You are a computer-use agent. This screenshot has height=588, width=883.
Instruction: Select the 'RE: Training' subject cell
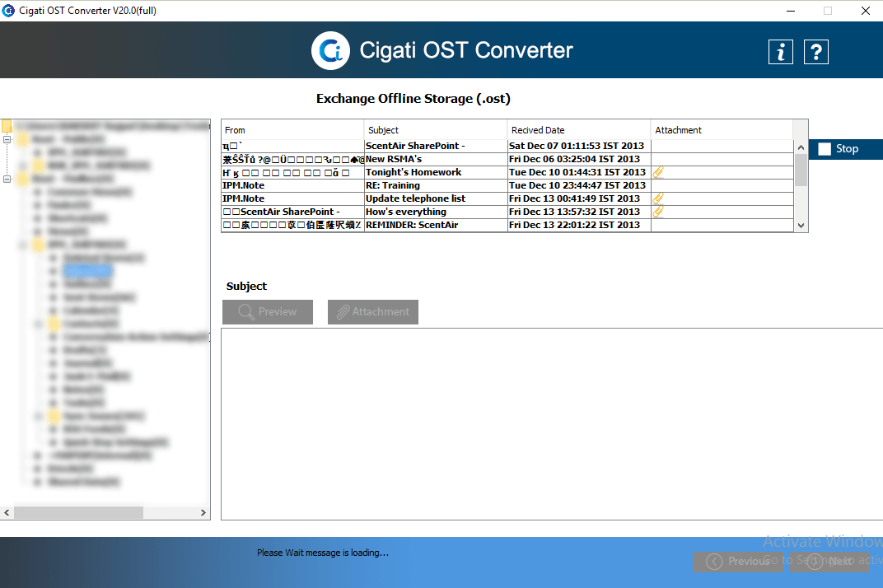[436, 185]
